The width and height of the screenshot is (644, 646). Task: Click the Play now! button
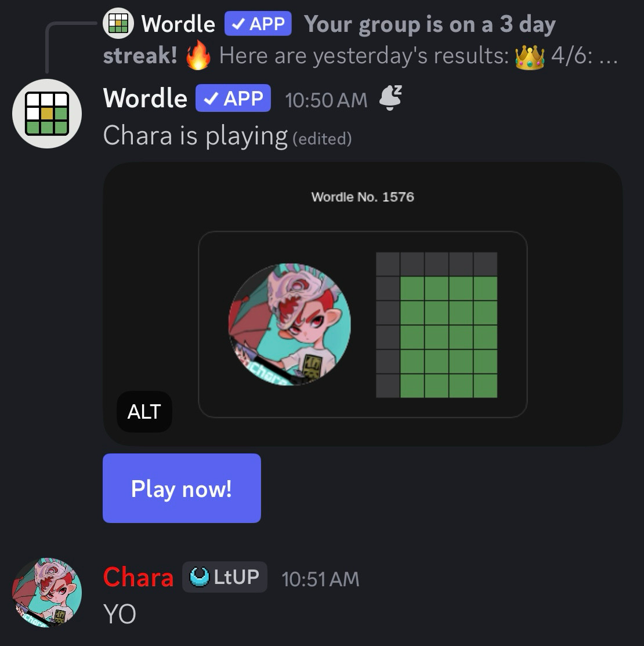click(182, 488)
